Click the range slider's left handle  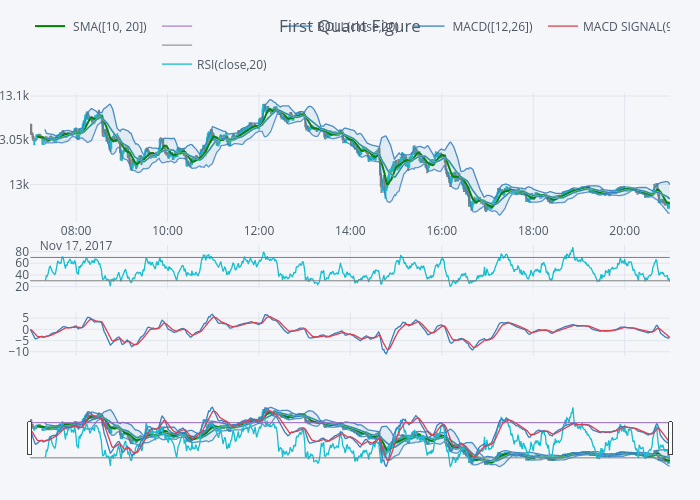(30, 438)
